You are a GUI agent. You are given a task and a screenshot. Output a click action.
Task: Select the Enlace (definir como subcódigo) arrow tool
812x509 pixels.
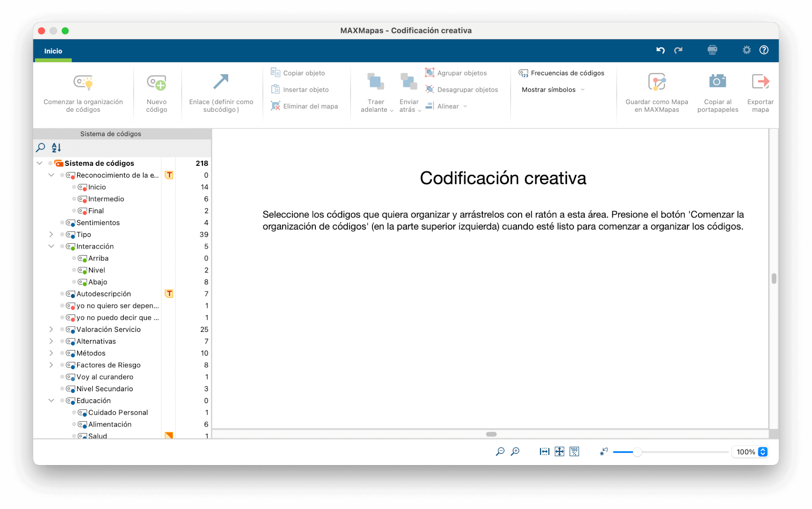click(x=221, y=82)
